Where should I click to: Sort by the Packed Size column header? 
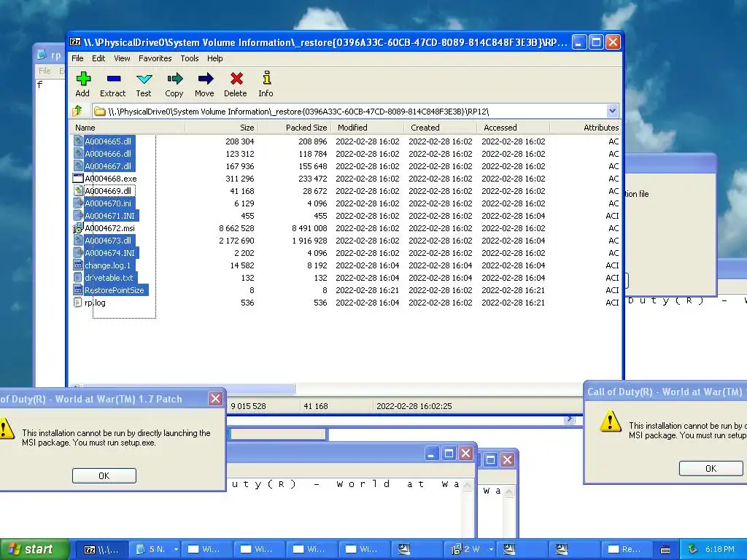(295, 128)
